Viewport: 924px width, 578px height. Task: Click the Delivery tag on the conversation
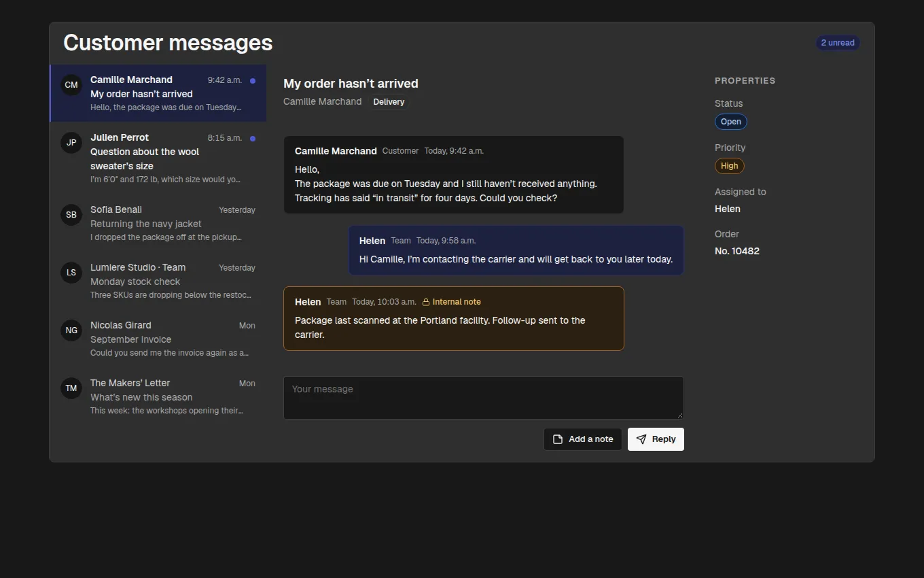pos(389,102)
